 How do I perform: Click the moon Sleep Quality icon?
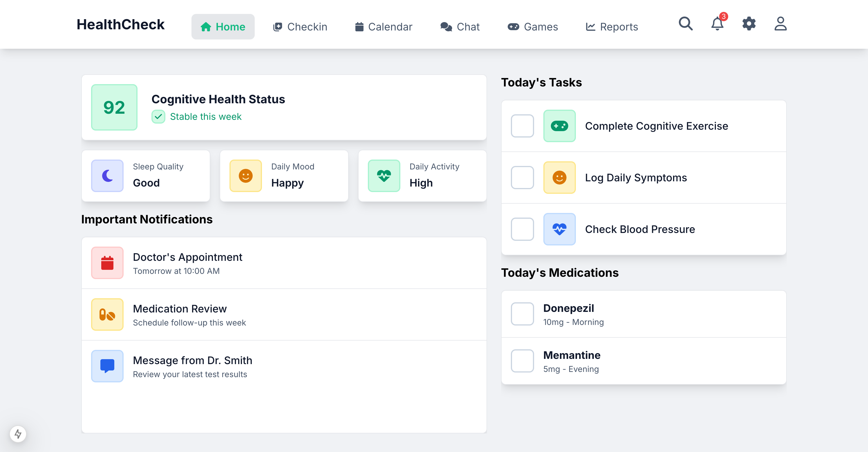point(107,176)
